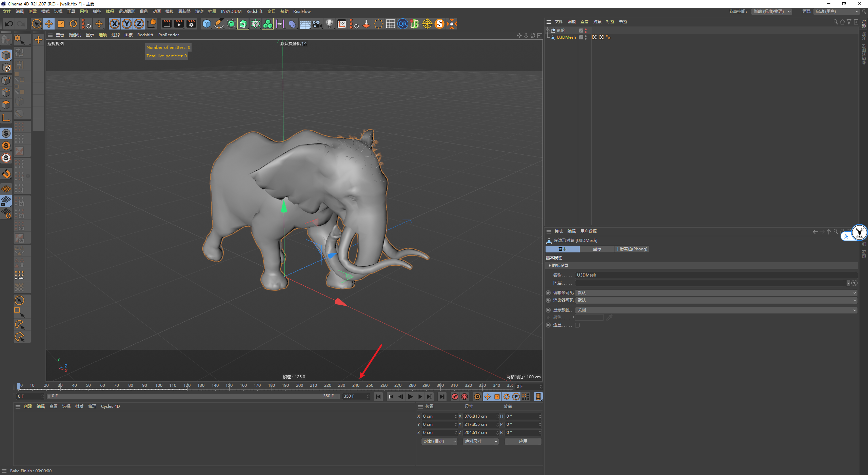The width and height of the screenshot is (868, 475).
Task: Open the 绝对尺寸 size mode dropdown
Action: point(480,441)
